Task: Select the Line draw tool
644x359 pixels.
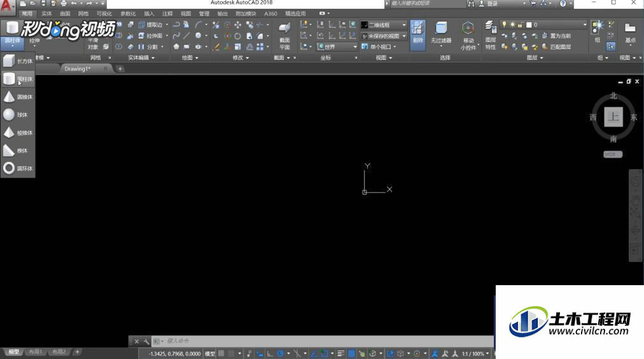Action: (x=186, y=36)
